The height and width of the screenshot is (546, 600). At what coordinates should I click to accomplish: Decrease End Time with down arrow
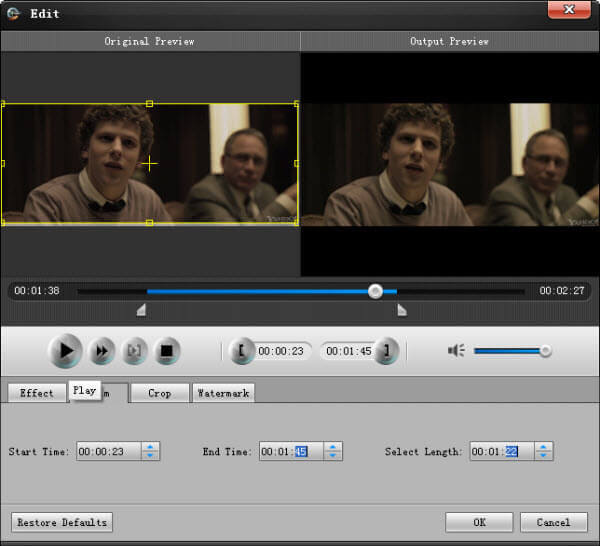point(333,456)
